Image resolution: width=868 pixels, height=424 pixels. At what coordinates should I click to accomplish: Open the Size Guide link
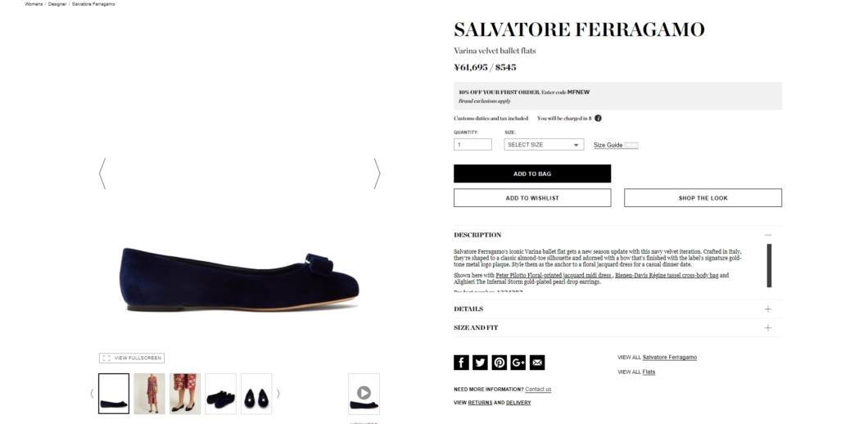[x=608, y=145]
